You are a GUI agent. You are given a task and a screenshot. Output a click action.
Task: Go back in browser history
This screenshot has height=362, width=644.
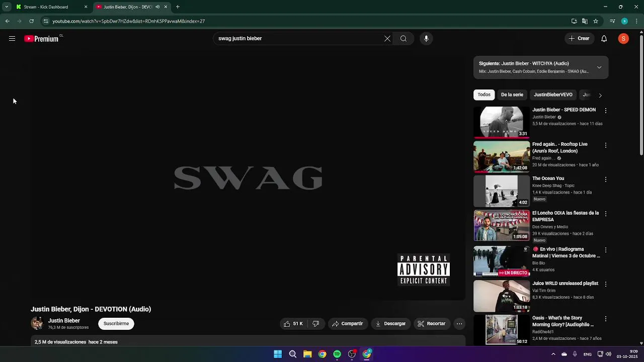coord(7,21)
